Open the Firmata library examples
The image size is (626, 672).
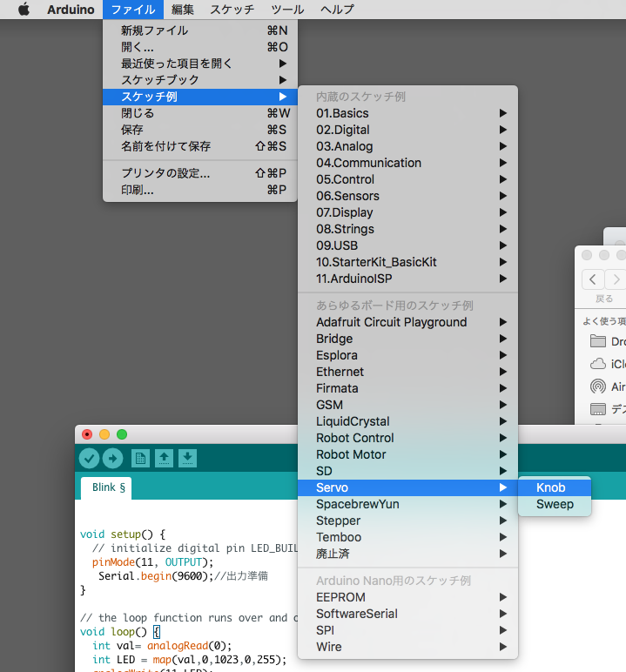coord(407,388)
